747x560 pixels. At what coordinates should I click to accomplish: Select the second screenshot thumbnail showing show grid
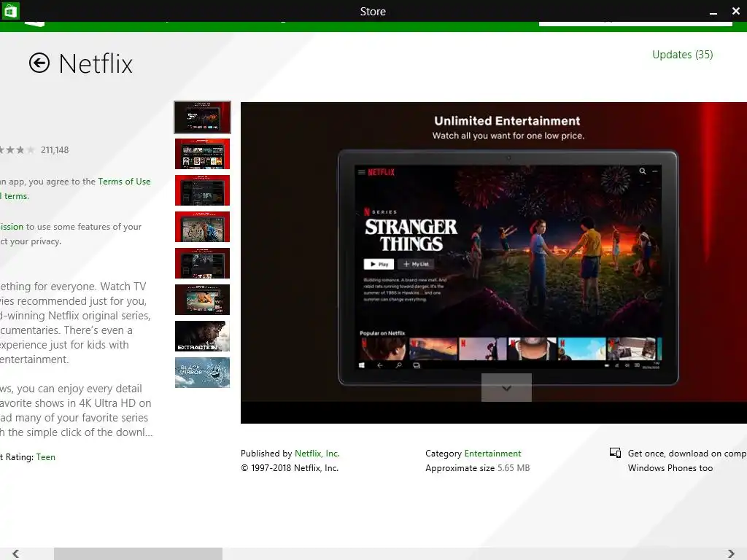pos(203,154)
